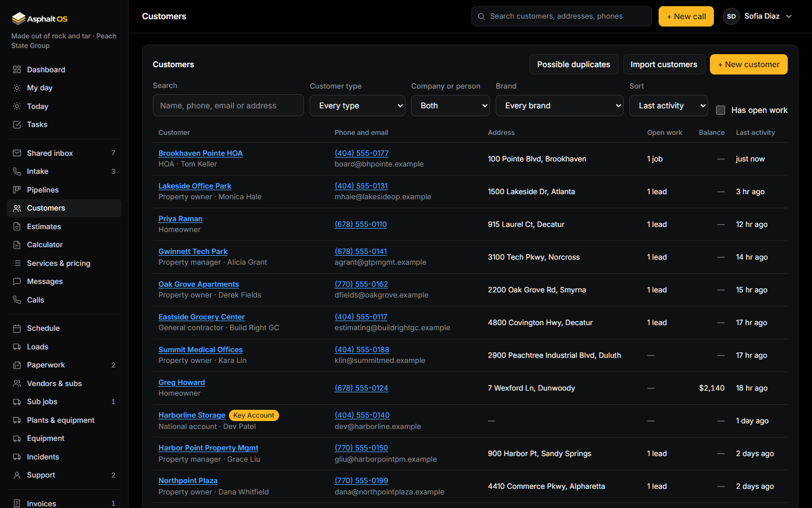Click the Asphalt OS logo icon

tap(19, 19)
